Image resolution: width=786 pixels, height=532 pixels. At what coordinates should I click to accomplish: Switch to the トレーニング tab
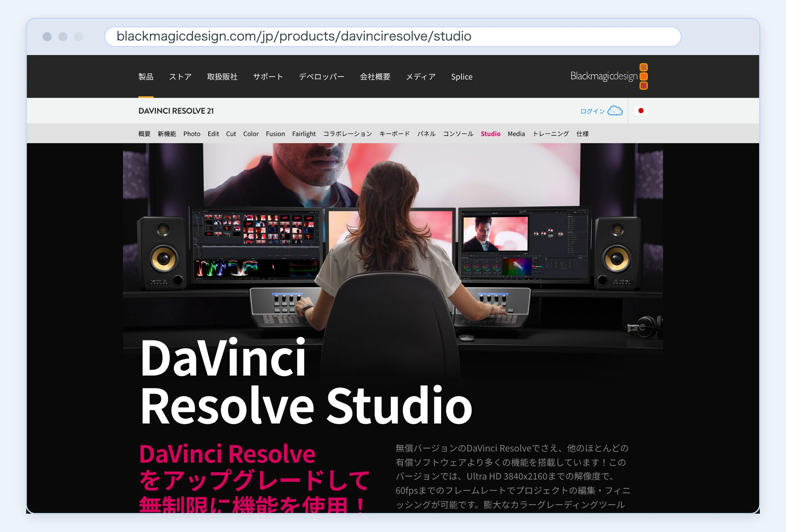(551, 134)
